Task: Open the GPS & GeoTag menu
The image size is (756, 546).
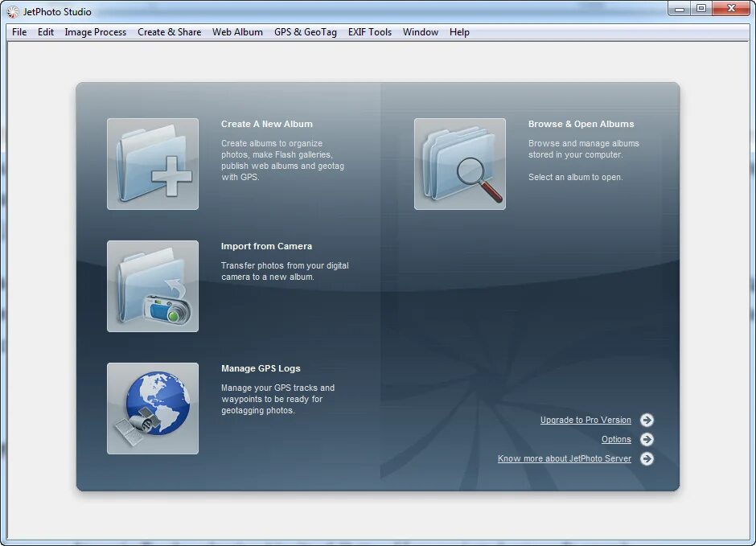Action: [x=306, y=32]
